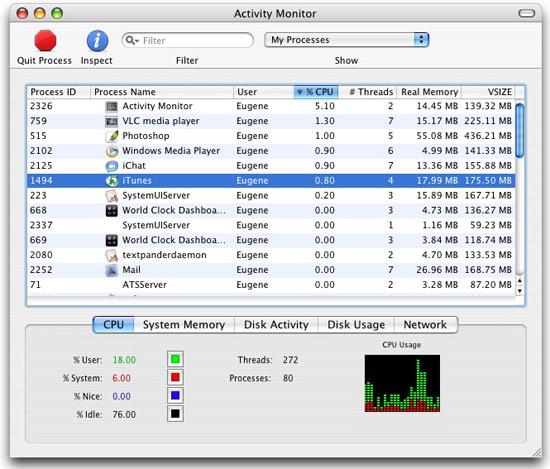Click the % User value 18.00
550x469 pixels.
coord(124,360)
